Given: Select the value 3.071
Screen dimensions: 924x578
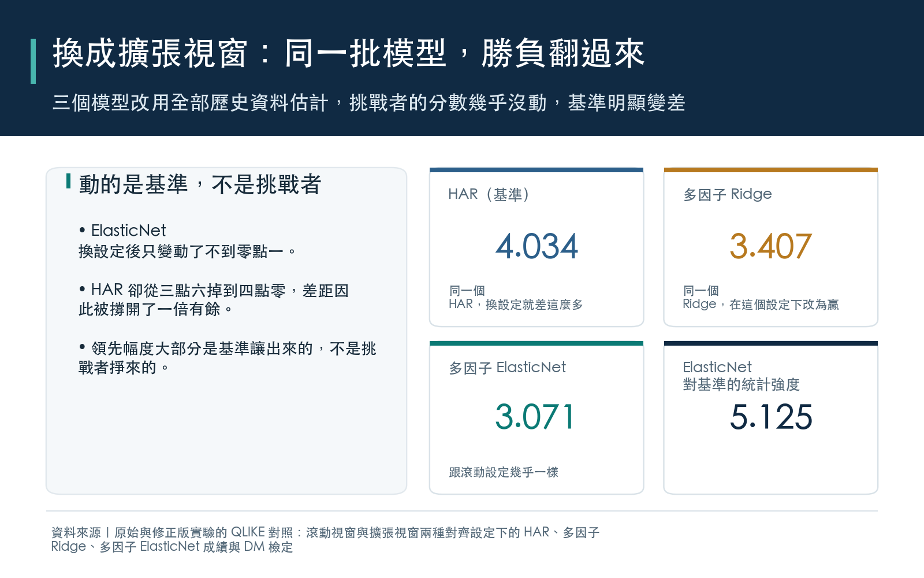Looking at the screenshot, I should click(x=535, y=417).
